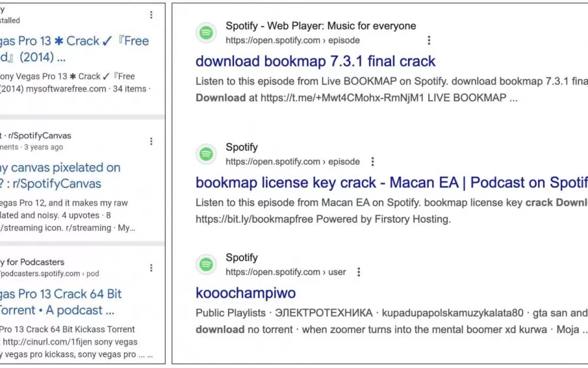Viewport: 588px width, 368px height.
Task: Open the three-dot menu for the bookmap 7.3.1 result
Action: (429, 41)
